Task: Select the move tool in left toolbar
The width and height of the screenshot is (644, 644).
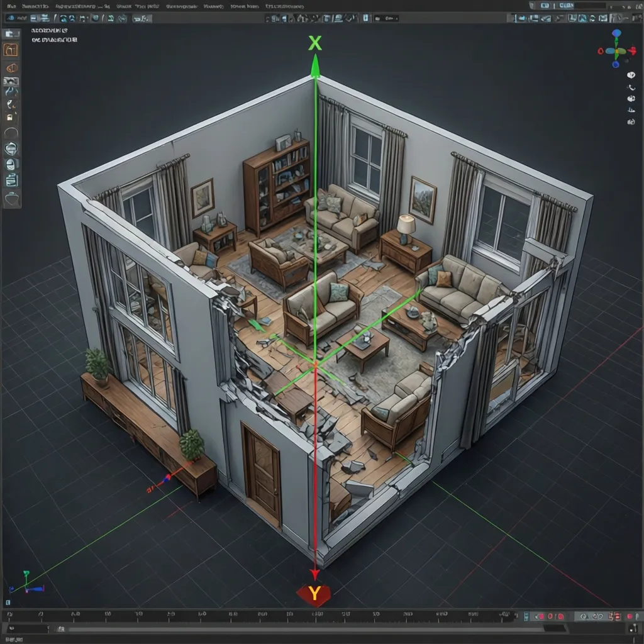Action: coord(9,91)
